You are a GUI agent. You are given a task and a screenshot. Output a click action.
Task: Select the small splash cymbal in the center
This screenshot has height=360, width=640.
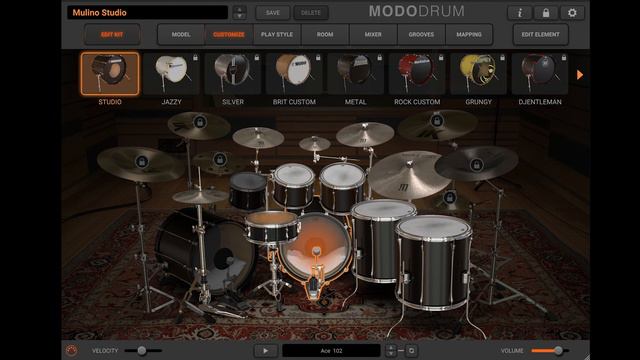pos(314,143)
